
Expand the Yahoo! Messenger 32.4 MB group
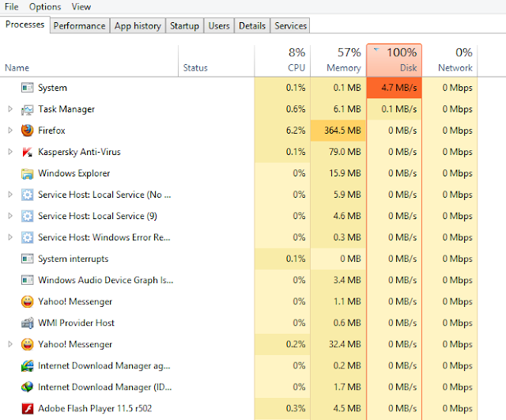10,344
